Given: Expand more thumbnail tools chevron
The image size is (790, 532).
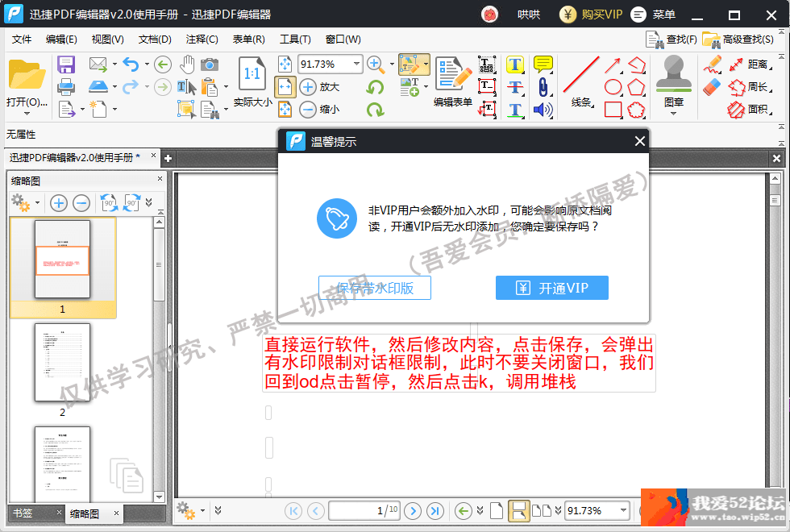Looking at the screenshot, I should (148, 202).
